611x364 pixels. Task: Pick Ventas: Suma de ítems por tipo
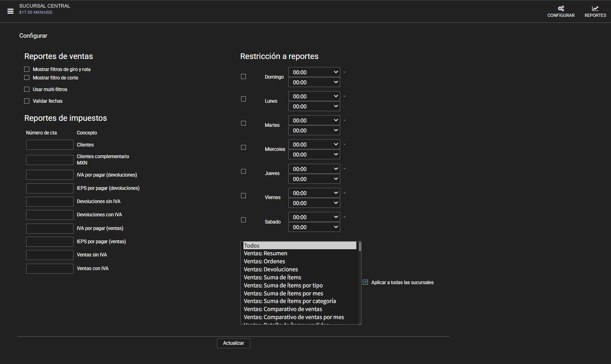click(x=300, y=285)
